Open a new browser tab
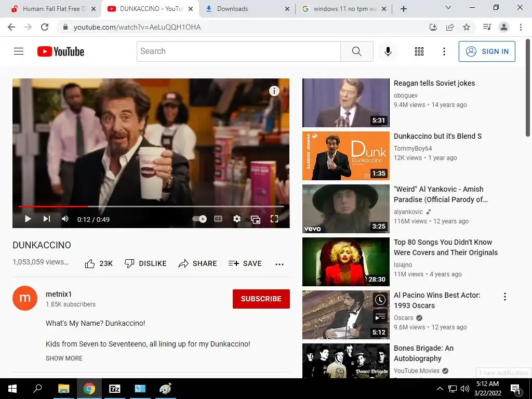532x399 pixels. tap(403, 9)
